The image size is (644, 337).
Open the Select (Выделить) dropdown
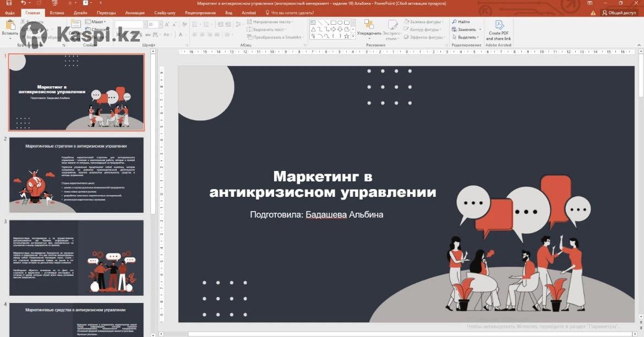(466, 37)
